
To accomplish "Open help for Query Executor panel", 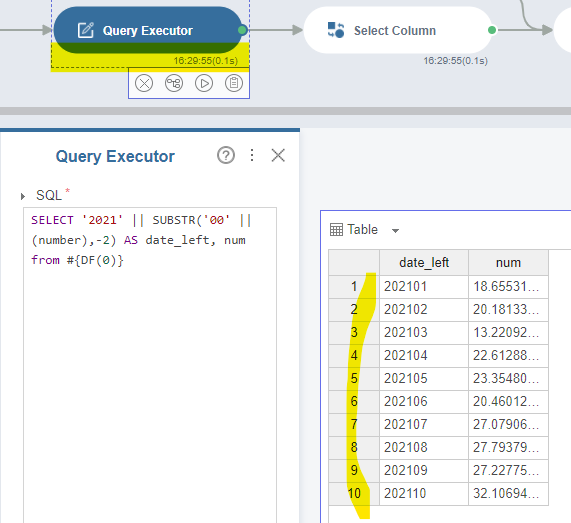I will 226,156.
